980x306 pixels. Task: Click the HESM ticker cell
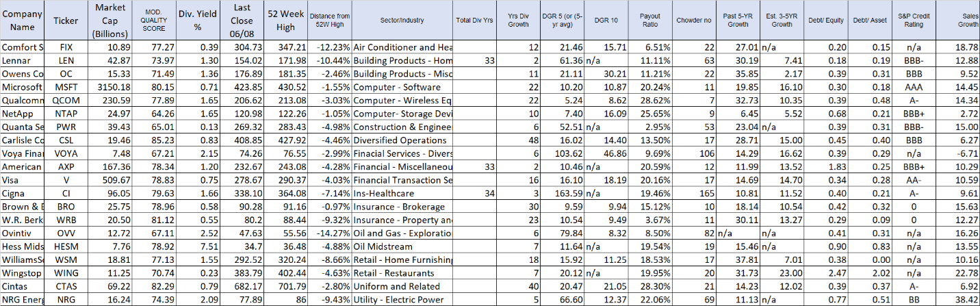[66, 246]
